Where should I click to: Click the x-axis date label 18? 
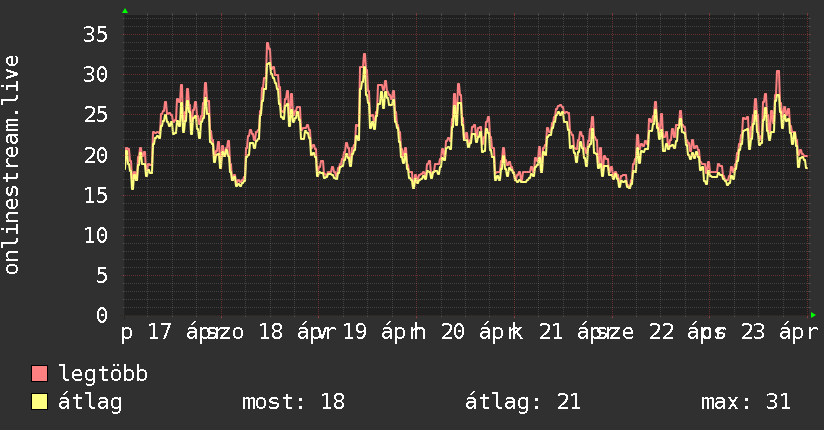point(271,332)
